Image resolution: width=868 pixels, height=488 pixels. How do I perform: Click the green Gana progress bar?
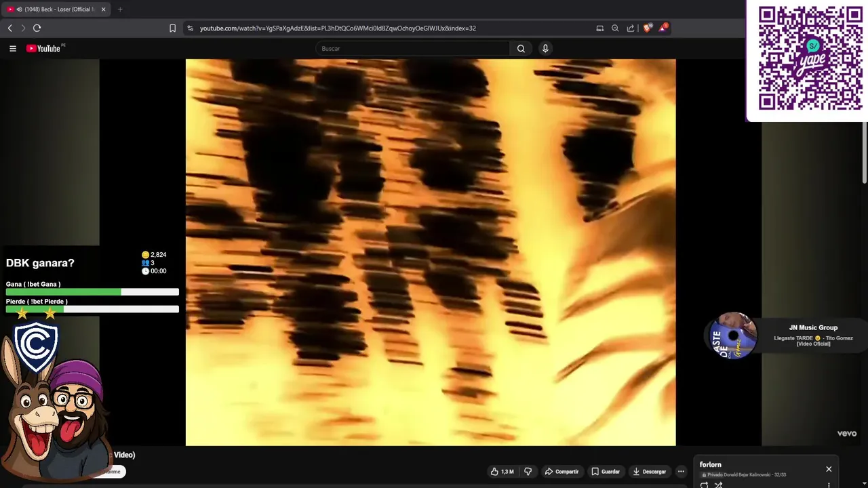[x=63, y=292]
